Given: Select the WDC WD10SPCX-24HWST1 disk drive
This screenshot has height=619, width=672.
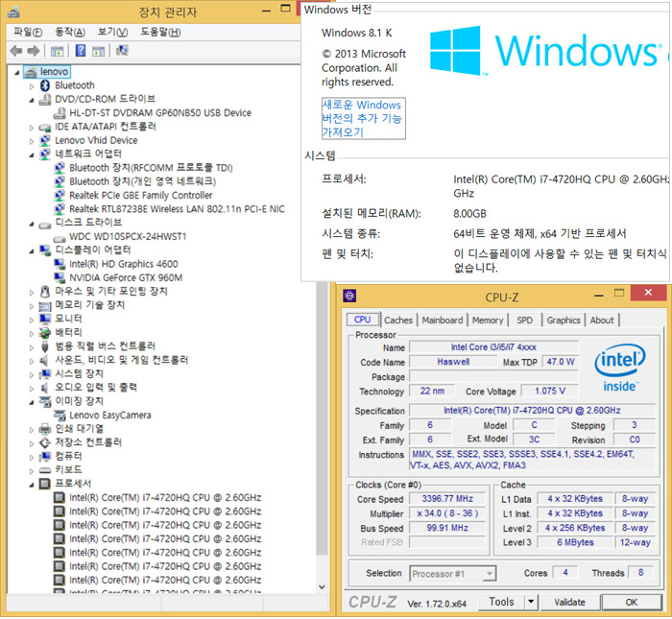Looking at the screenshot, I should point(128,236).
